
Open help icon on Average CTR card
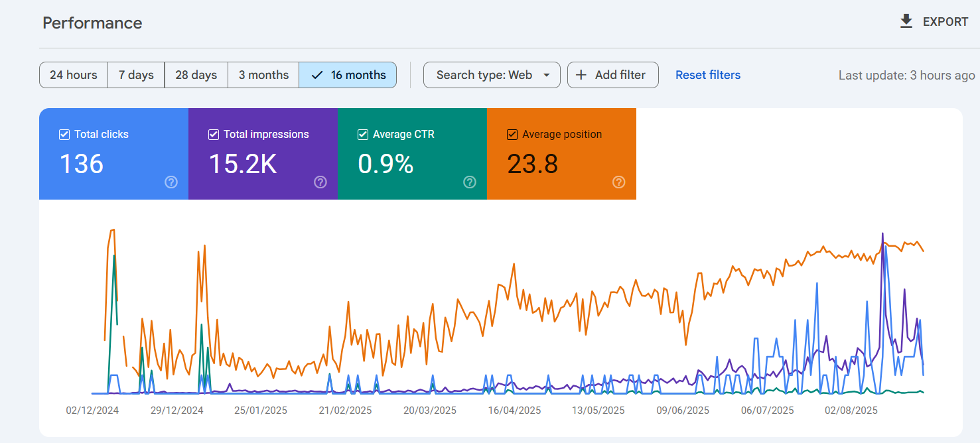click(470, 182)
